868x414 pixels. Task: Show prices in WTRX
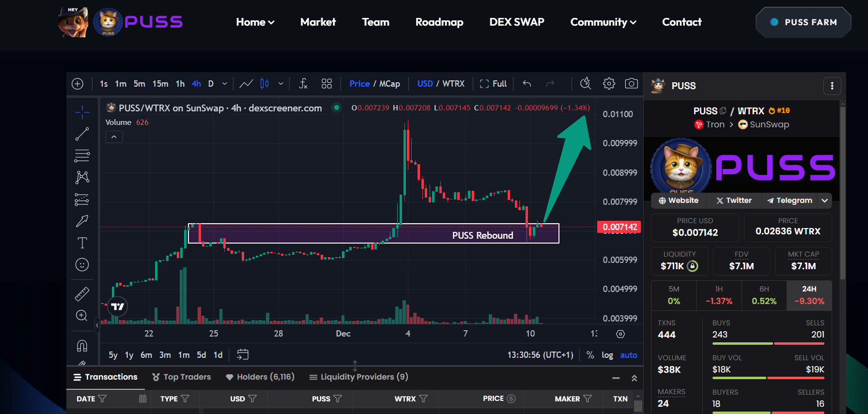pos(453,84)
